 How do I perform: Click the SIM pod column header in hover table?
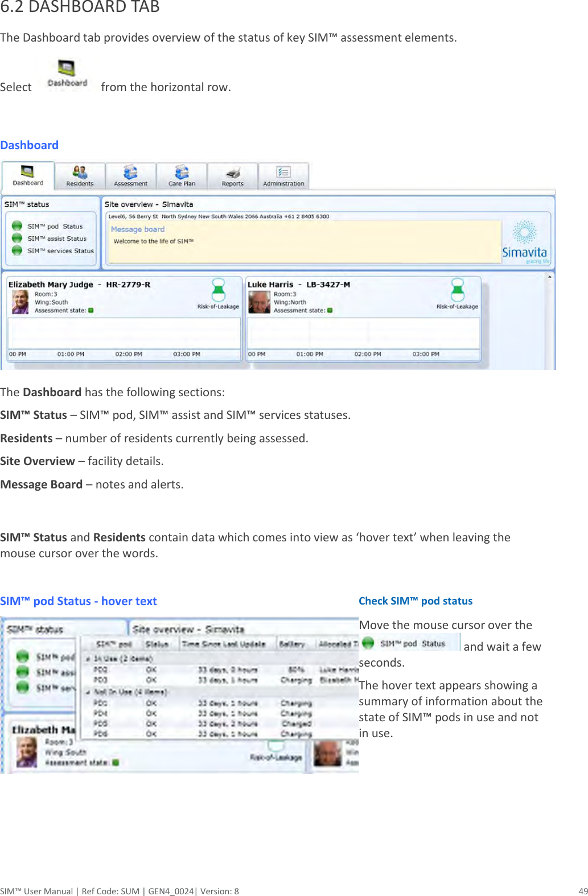(x=114, y=644)
